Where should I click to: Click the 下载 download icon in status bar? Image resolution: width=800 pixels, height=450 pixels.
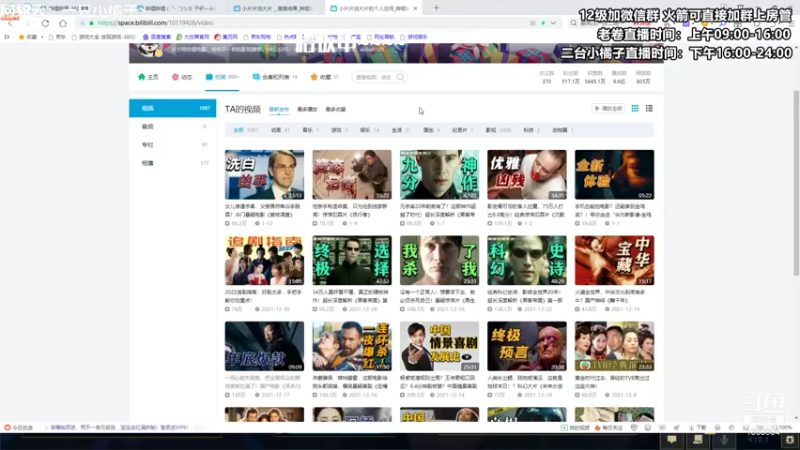click(697, 428)
